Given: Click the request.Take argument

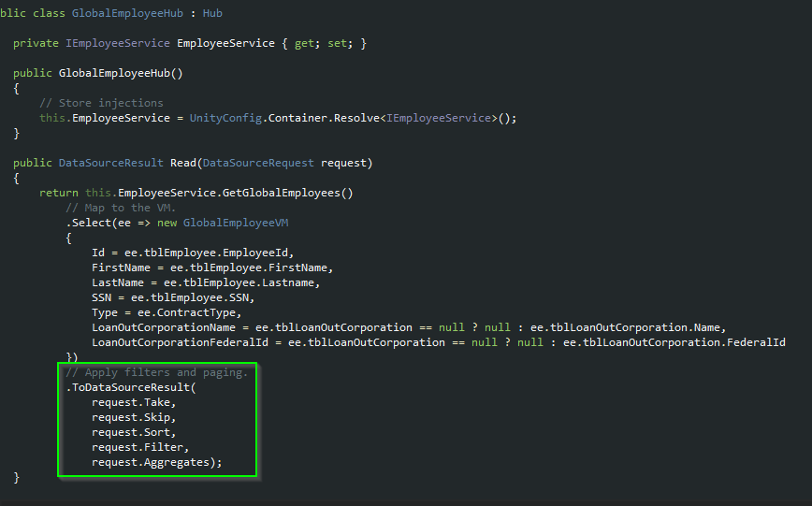Looking at the screenshot, I should click(134, 402).
